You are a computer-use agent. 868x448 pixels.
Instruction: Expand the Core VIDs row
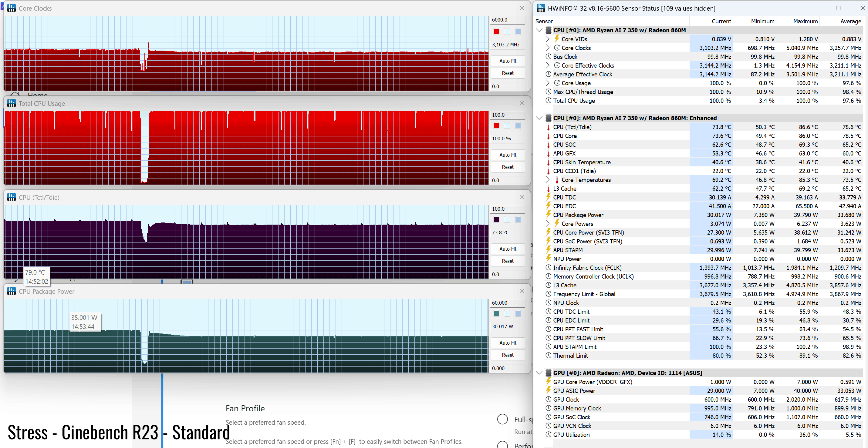pos(548,39)
